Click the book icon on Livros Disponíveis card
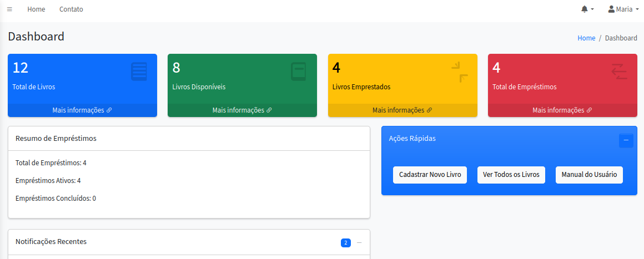The width and height of the screenshot is (644, 259). tap(299, 72)
